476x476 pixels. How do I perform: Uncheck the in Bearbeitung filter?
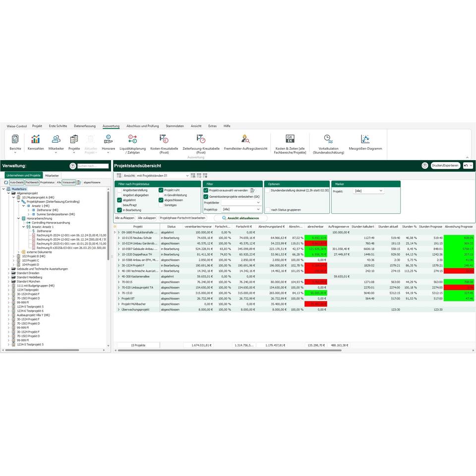119,210
